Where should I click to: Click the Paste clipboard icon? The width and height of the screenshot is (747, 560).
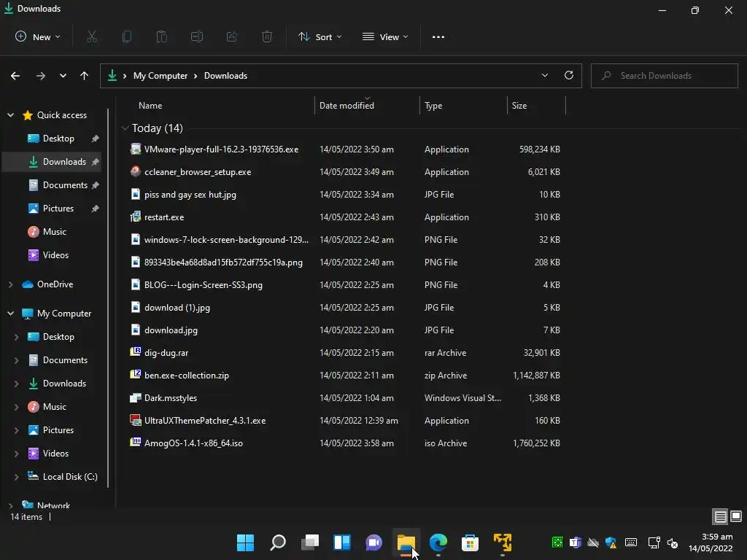pyautogui.click(x=162, y=36)
